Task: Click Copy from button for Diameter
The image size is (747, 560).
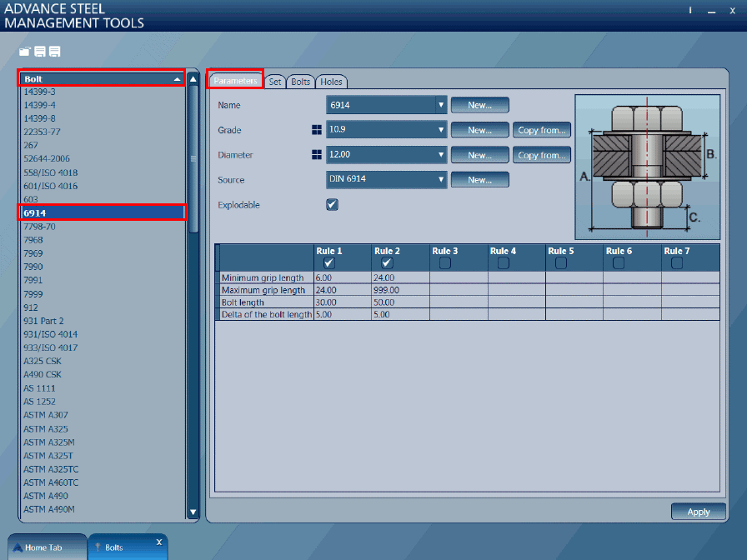Action: [542, 155]
